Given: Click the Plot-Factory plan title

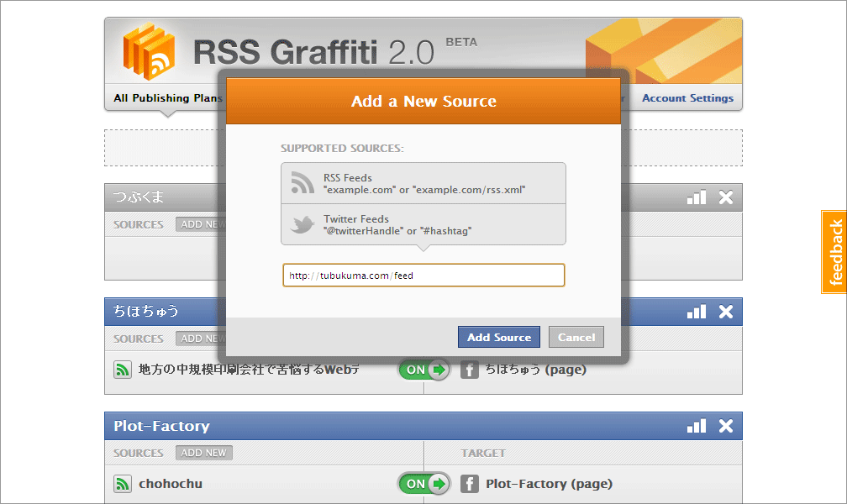Looking at the screenshot, I should (161, 426).
